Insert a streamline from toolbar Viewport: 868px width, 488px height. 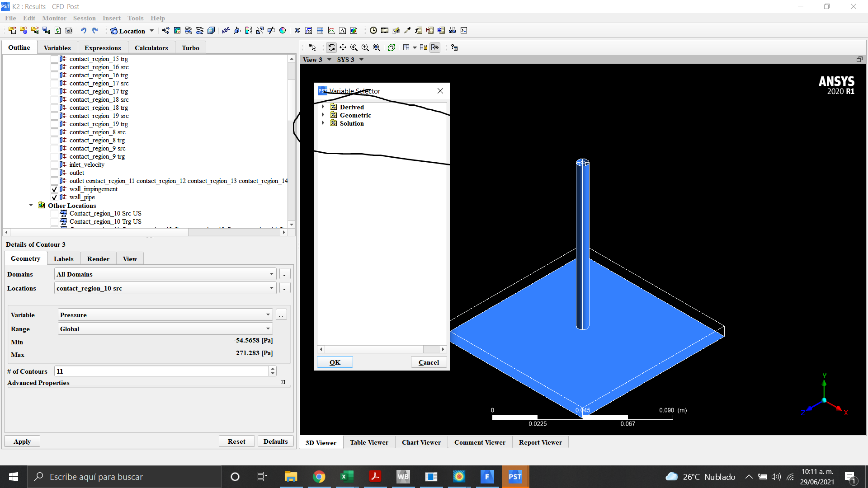click(x=189, y=31)
